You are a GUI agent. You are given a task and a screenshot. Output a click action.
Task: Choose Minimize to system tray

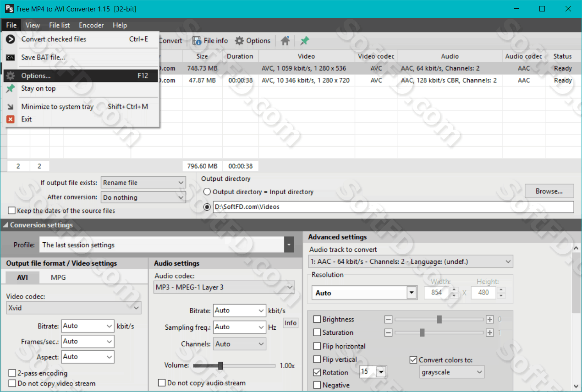(x=81, y=107)
